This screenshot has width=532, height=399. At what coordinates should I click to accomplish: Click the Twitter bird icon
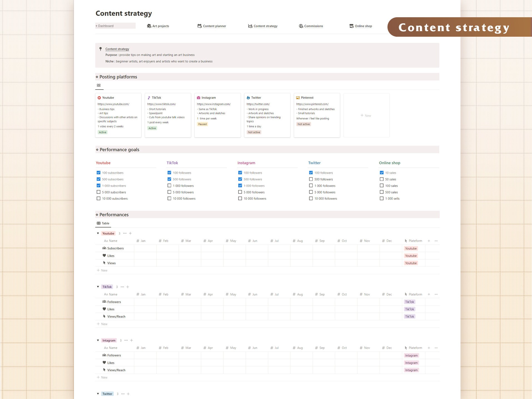(248, 98)
